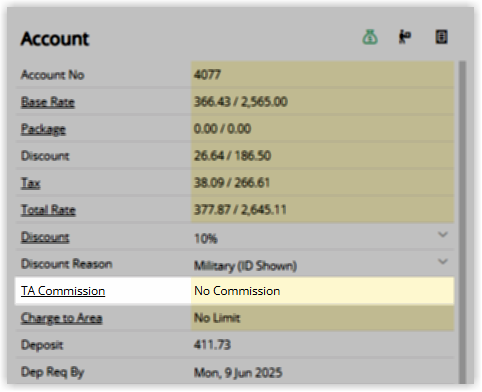482x392 pixels.
Task: Click deposit value 411.73
Action: point(212,345)
